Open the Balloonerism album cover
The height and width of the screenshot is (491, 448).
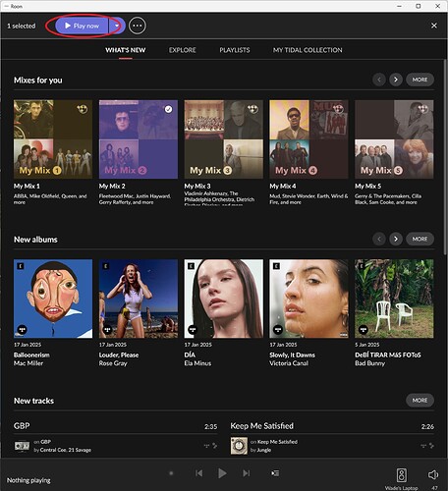click(x=53, y=299)
